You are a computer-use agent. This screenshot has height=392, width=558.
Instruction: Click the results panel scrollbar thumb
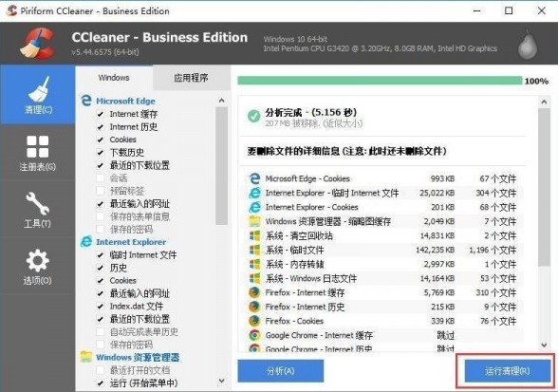pyautogui.click(x=544, y=187)
